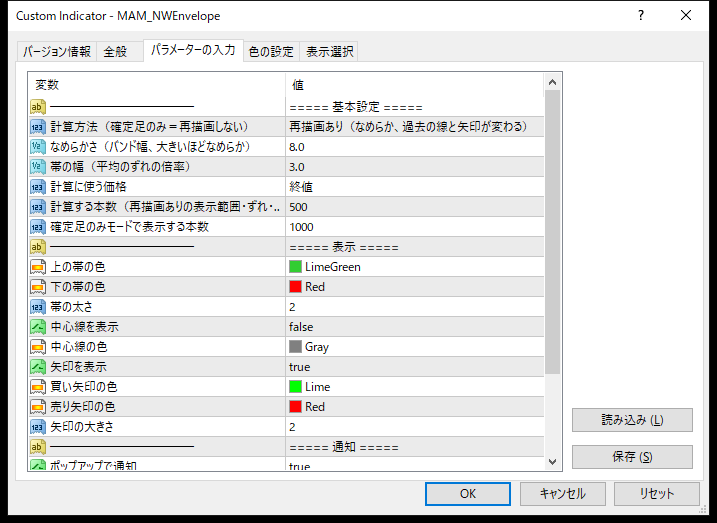Screen dimensions: 717x523
Task: Edit the 計算する本数 value 500
Action: [x=415, y=207]
